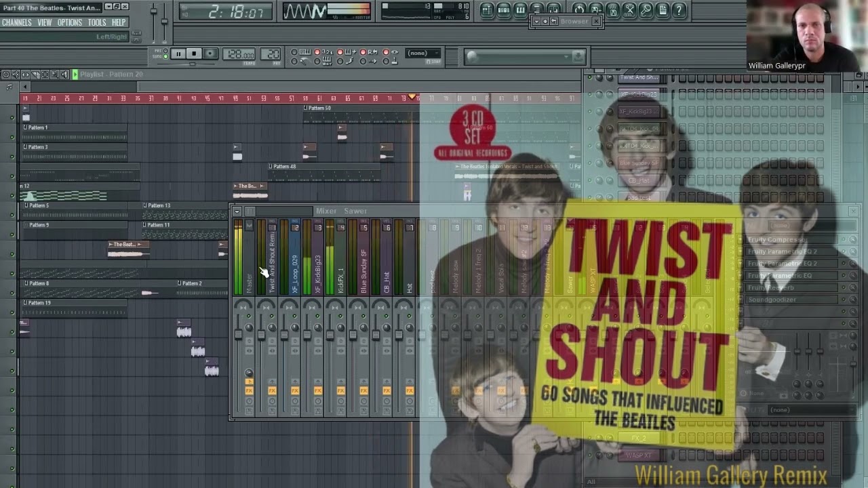Click the question mark help icon

(x=679, y=9)
